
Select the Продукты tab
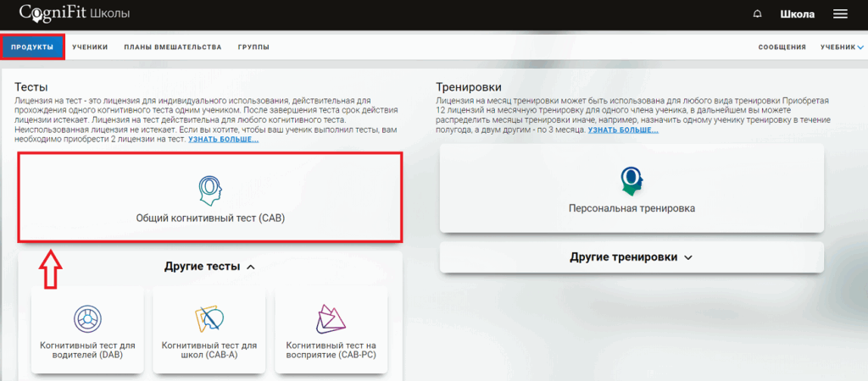point(33,47)
